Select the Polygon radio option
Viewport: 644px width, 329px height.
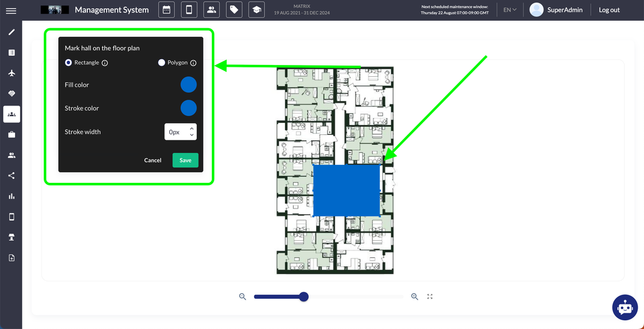click(161, 63)
